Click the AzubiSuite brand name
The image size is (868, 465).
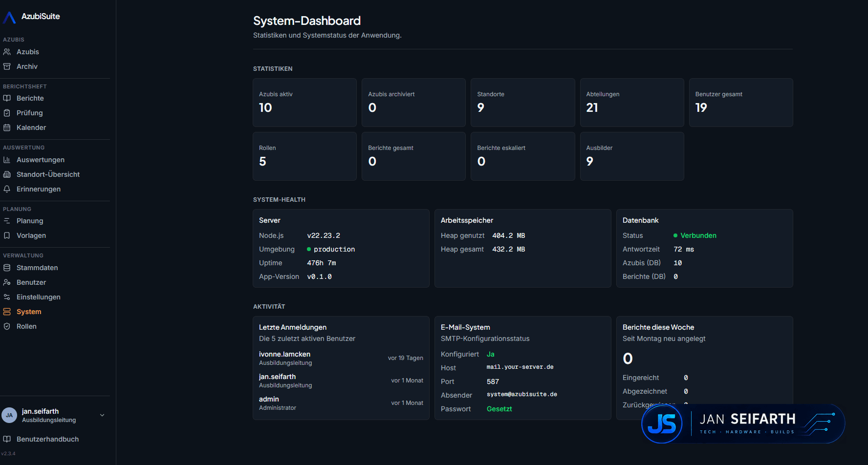[41, 17]
